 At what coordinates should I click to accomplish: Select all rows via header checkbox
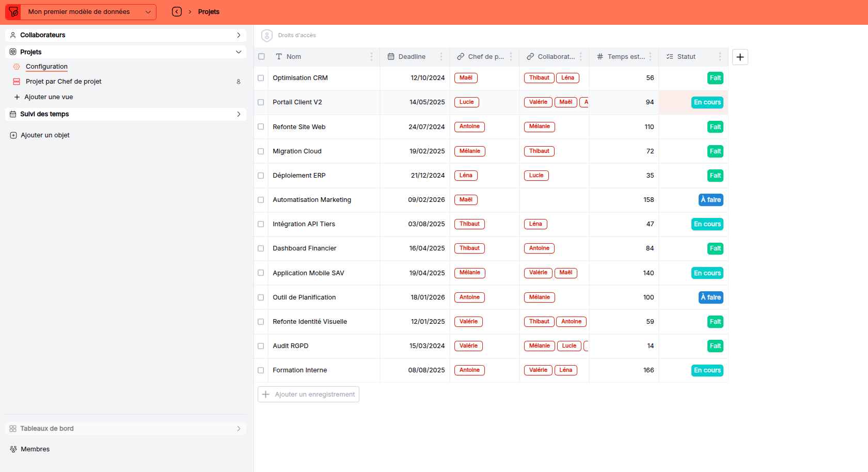click(x=261, y=56)
